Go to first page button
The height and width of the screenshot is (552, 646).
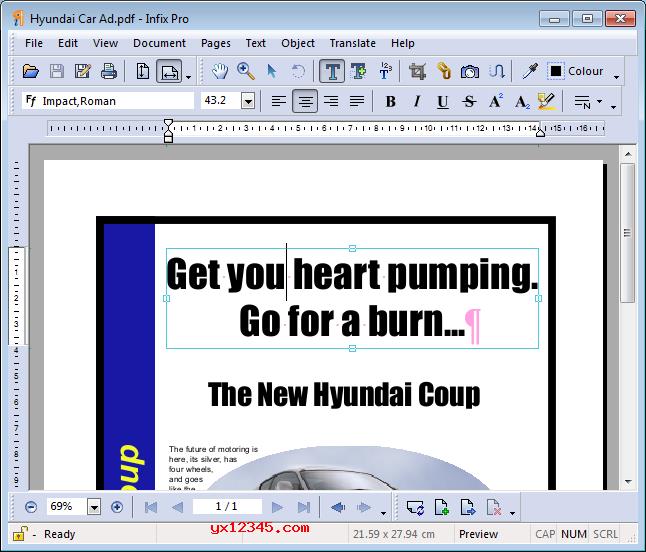click(151, 507)
